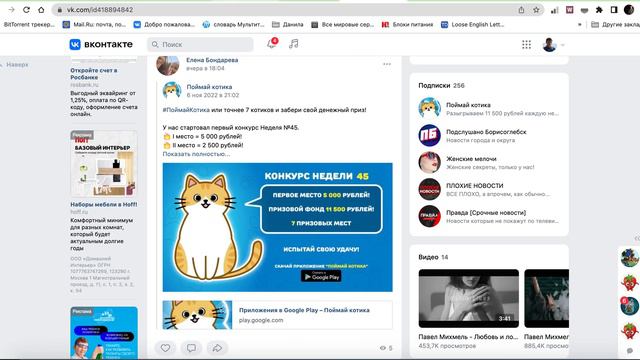Open Данила bookmarks folder
Viewport: 640px width, 360px height.
click(x=288, y=24)
